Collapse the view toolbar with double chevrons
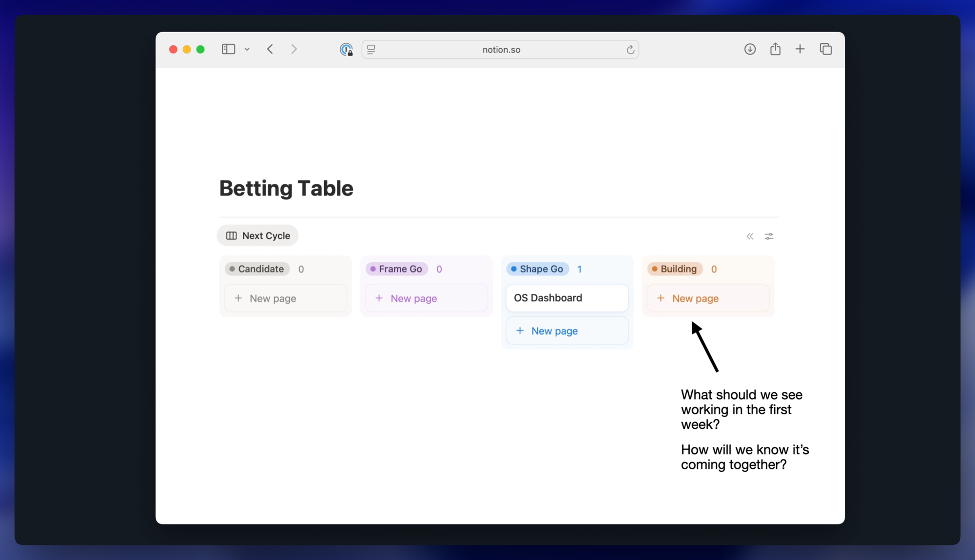The width and height of the screenshot is (975, 560). [x=750, y=236]
